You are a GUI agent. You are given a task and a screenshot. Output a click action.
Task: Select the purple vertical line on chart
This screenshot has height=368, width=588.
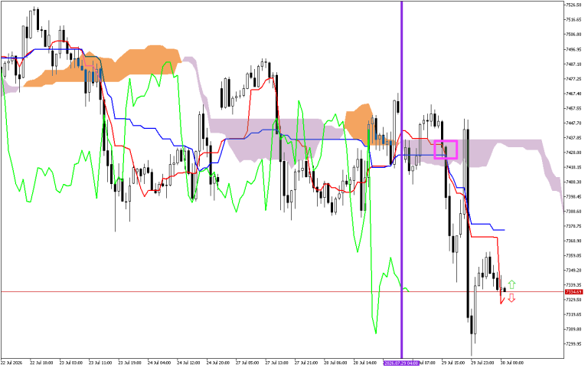pos(402,179)
